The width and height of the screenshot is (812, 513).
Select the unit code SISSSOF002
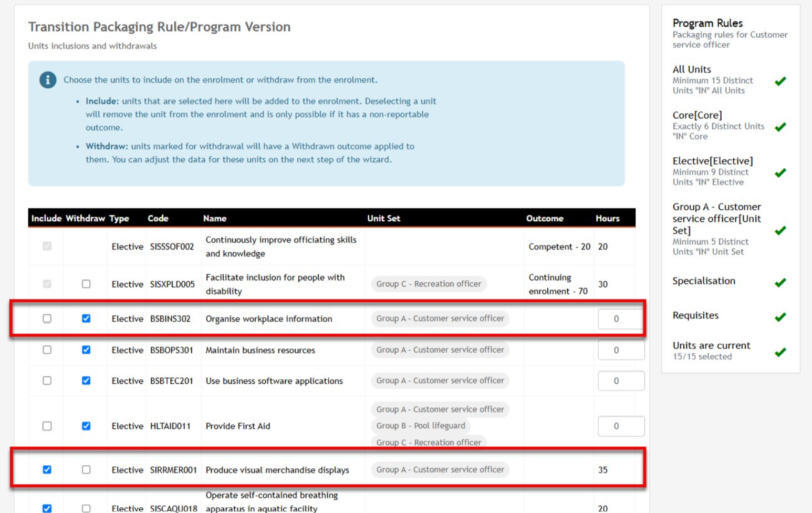click(x=172, y=247)
